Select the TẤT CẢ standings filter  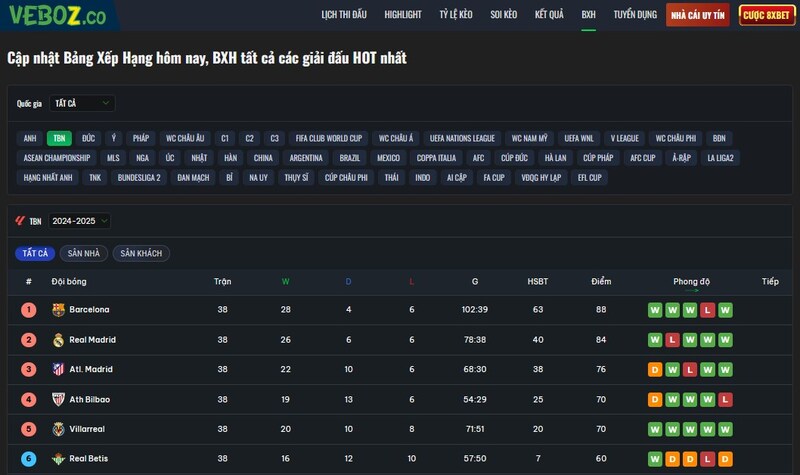click(x=35, y=253)
